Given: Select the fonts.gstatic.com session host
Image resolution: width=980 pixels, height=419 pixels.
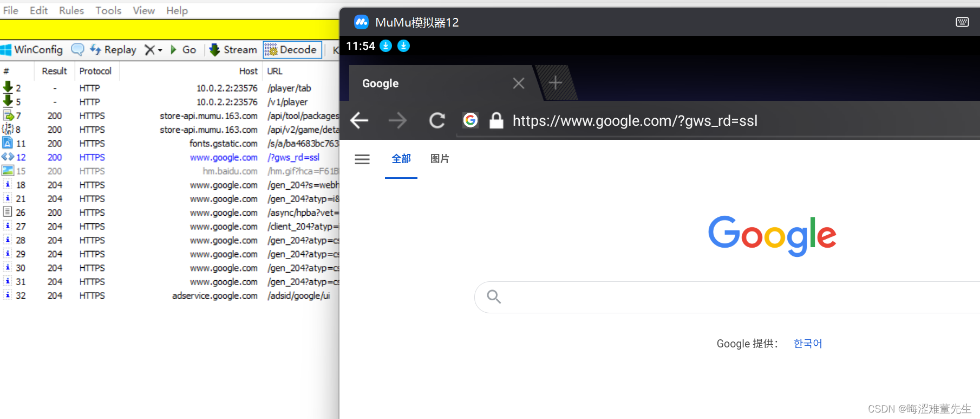Looking at the screenshot, I should pyautogui.click(x=224, y=144).
